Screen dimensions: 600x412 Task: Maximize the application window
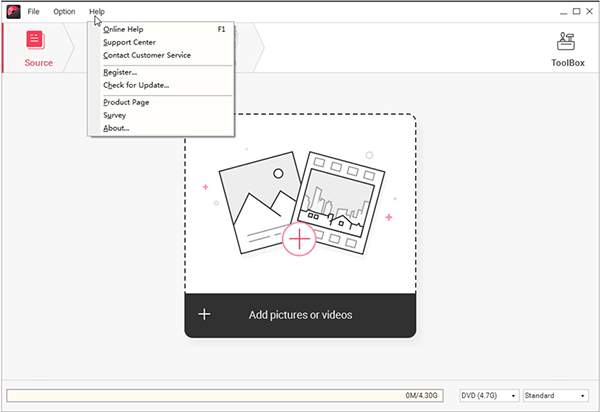pyautogui.click(x=576, y=11)
